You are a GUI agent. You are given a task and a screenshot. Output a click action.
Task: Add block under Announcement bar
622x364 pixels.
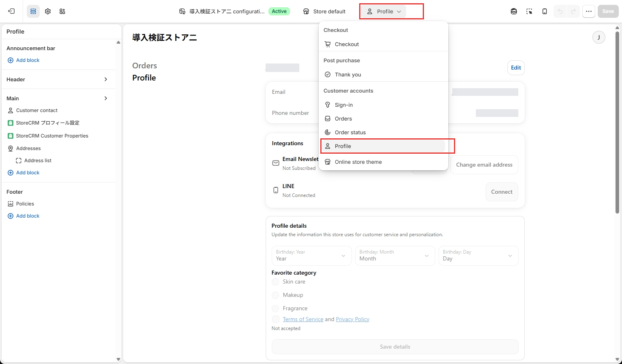[x=23, y=60]
